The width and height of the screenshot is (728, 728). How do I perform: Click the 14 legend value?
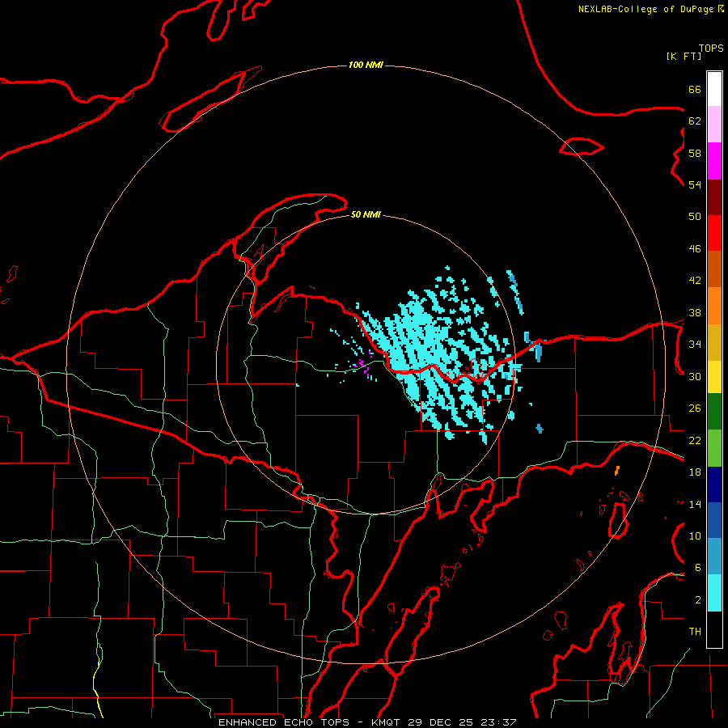point(695,504)
